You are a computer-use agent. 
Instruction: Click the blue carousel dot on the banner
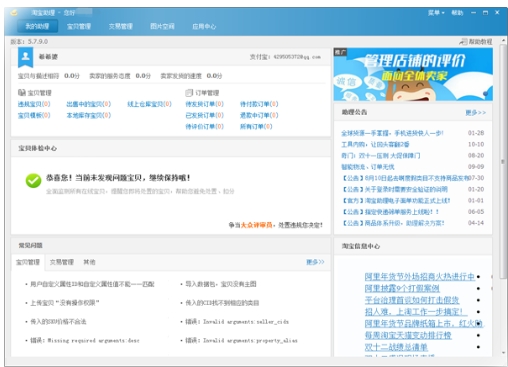click(x=486, y=94)
